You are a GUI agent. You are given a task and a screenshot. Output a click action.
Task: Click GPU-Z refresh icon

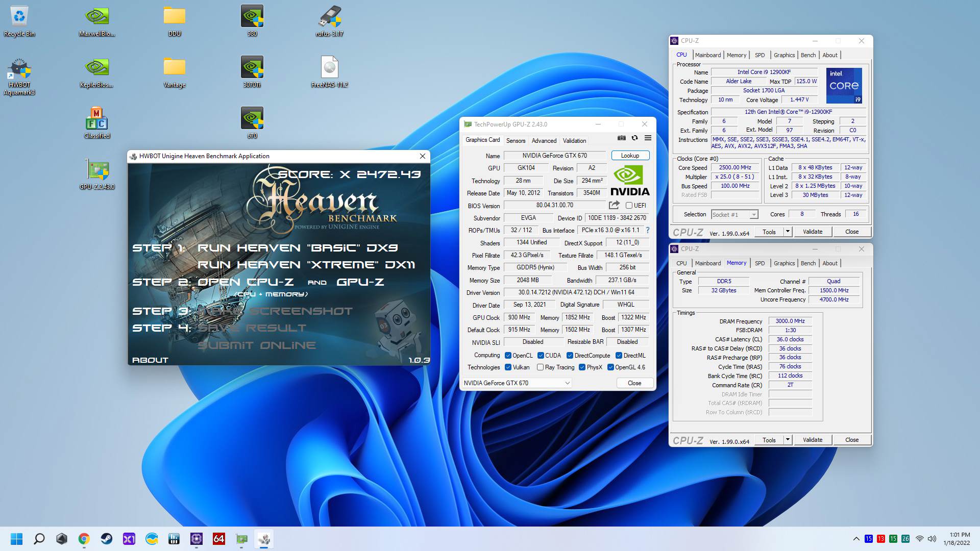[x=634, y=138]
